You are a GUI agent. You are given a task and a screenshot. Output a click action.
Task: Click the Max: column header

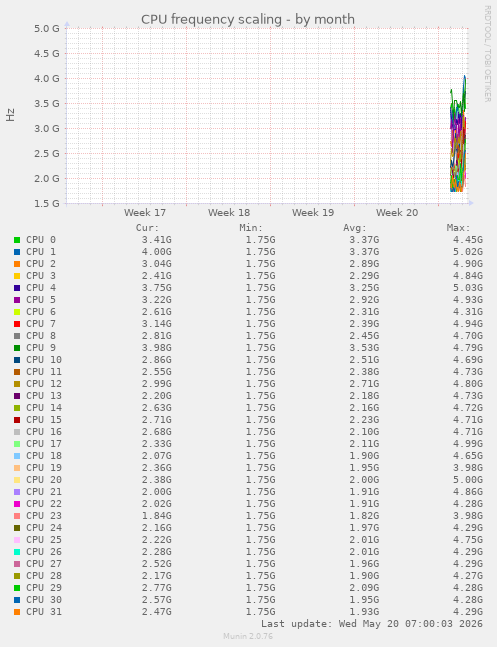(x=459, y=228)
